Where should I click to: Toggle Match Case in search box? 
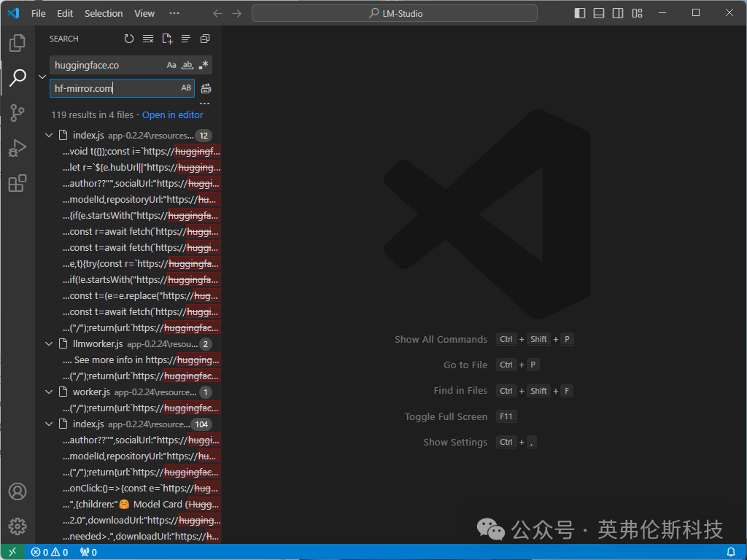171,65
